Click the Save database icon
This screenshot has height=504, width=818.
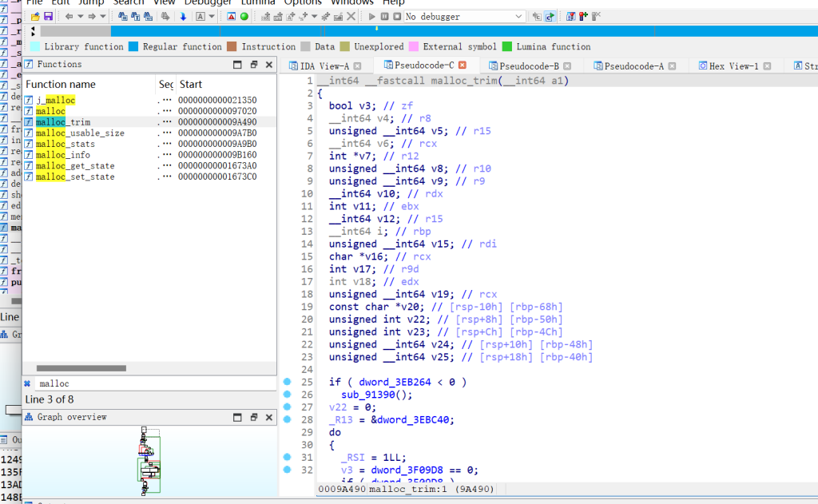(x=48, y=16)
